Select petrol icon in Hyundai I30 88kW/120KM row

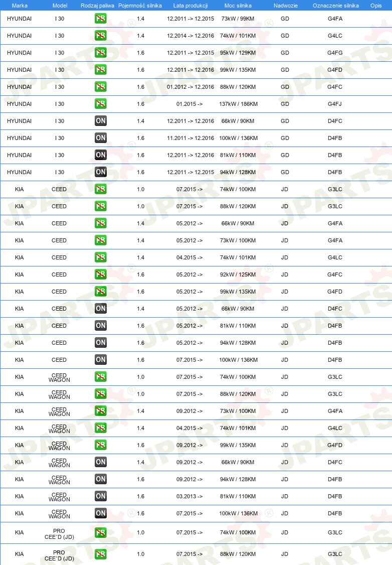tap(100, 86)
